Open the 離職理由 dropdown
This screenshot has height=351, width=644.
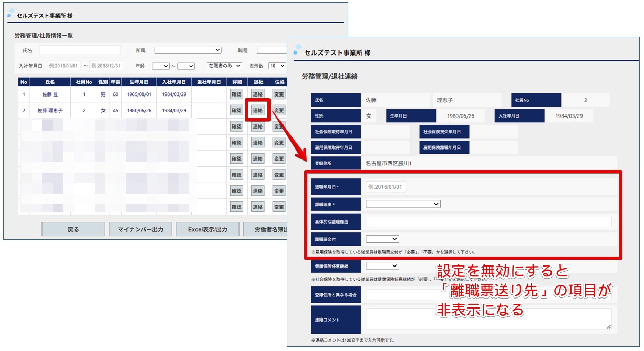click(x=403, y=204)
